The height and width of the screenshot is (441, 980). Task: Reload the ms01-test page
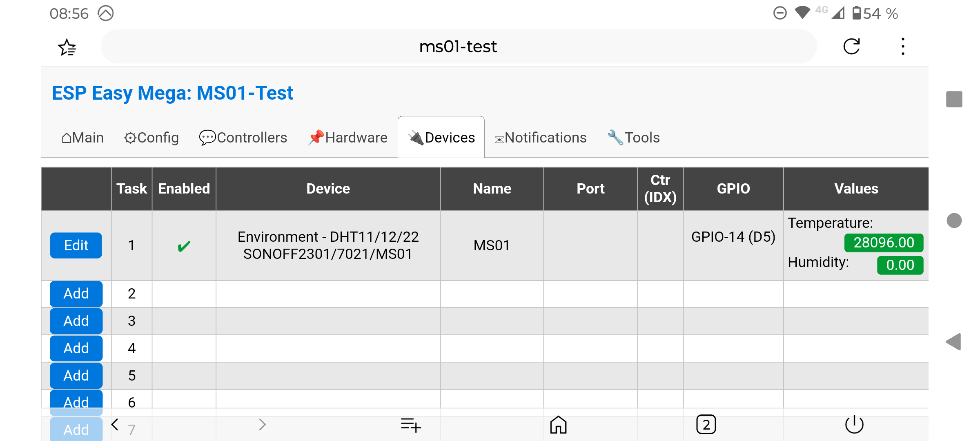(x=851, y=47)
